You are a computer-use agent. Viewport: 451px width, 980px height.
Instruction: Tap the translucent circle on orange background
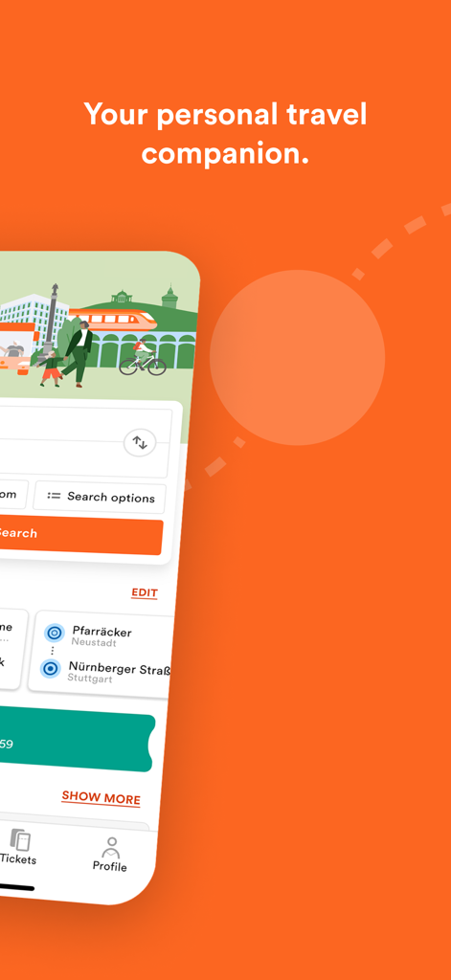[x=297, y=358]
